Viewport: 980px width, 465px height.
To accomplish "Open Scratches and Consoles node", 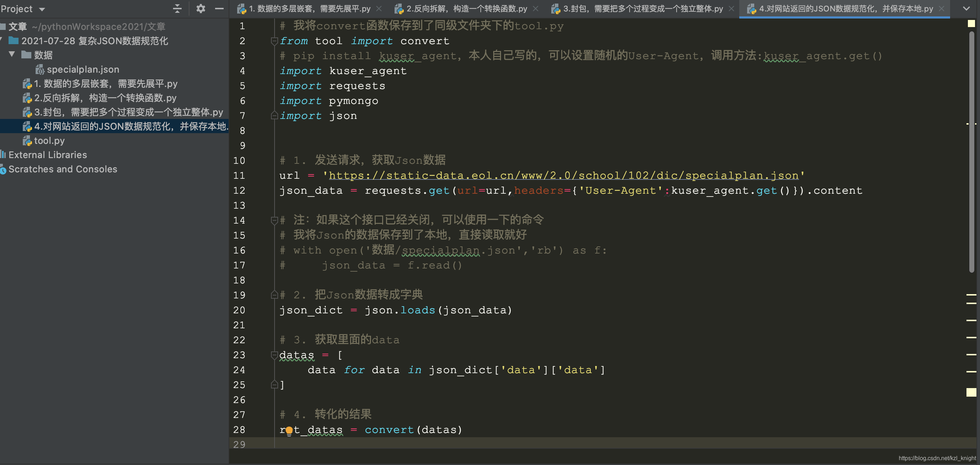I will coord(62,169).
